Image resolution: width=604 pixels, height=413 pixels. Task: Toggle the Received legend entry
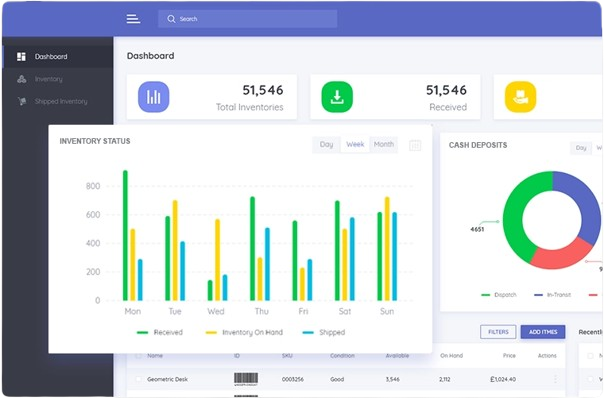[x=160, y=332]
